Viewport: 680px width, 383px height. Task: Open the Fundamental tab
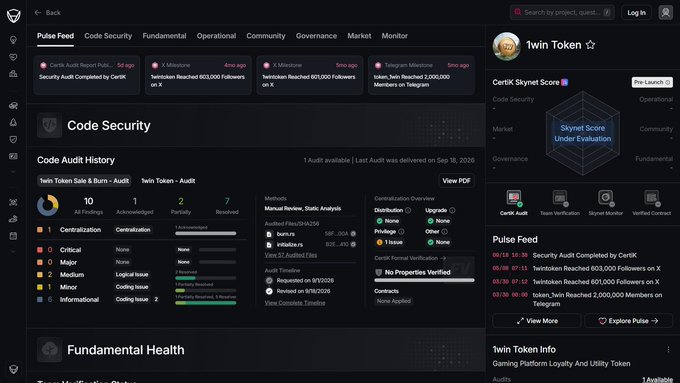[x=164, y=36]
